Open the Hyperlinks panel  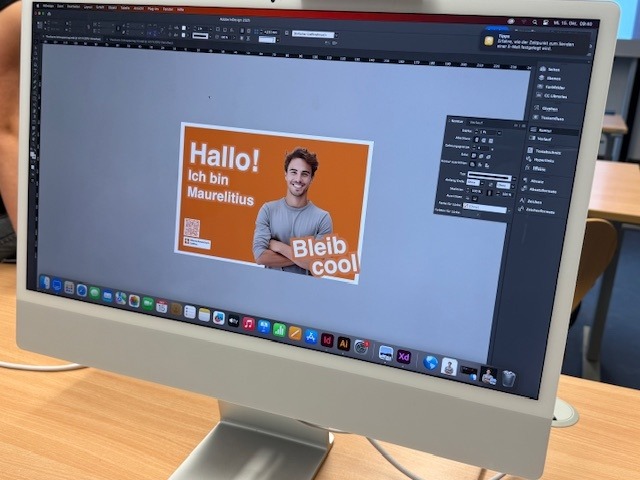(x=554, y=160)
